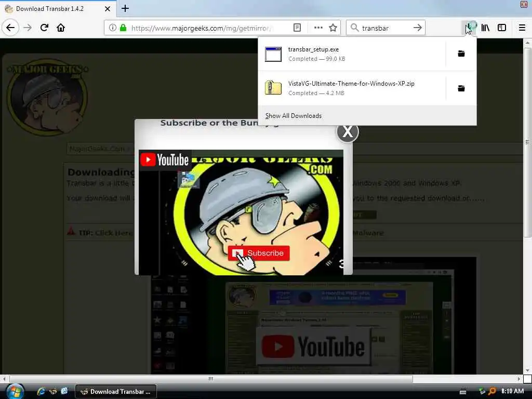Open the Firefox hamburger menu

coord(522,28)
